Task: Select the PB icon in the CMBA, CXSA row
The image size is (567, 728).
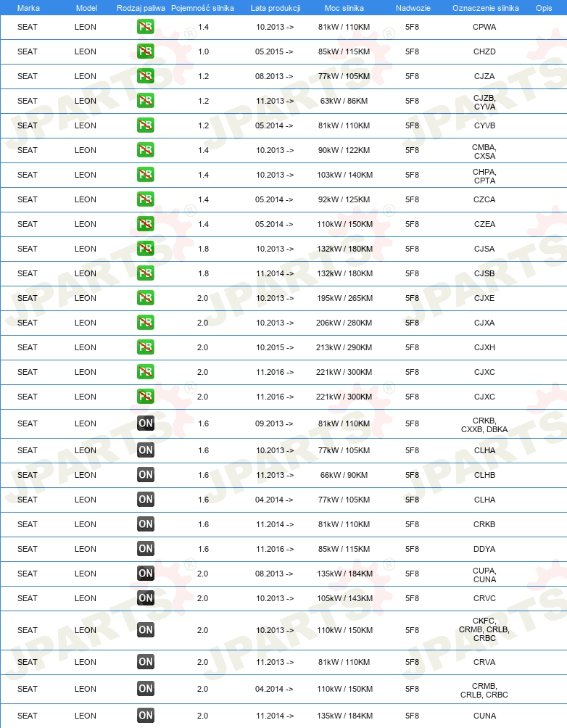Action: click(x=145, y=150)
